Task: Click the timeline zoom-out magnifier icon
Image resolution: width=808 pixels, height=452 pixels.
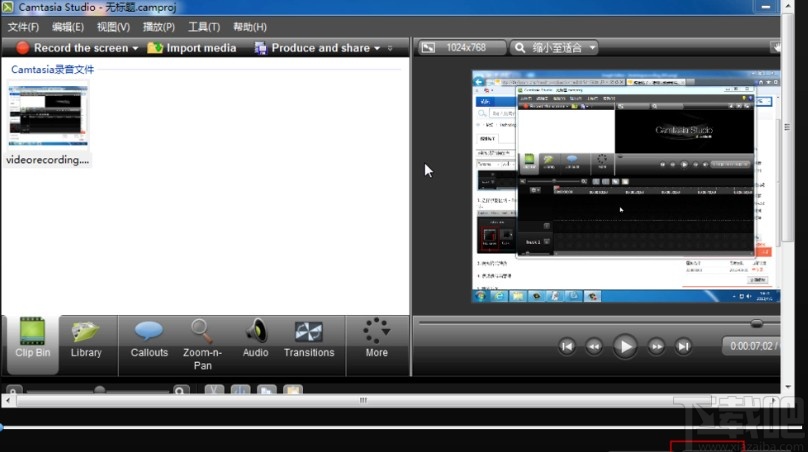Action: coord(14,391)
